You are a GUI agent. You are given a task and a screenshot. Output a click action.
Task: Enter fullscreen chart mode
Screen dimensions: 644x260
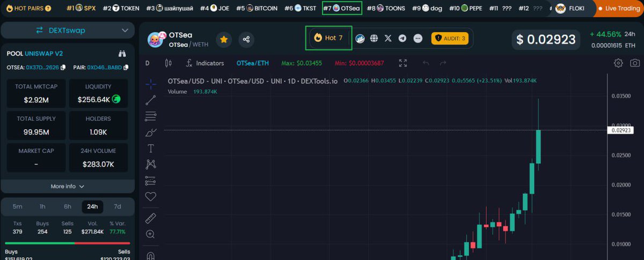click(x=403, y=63)
